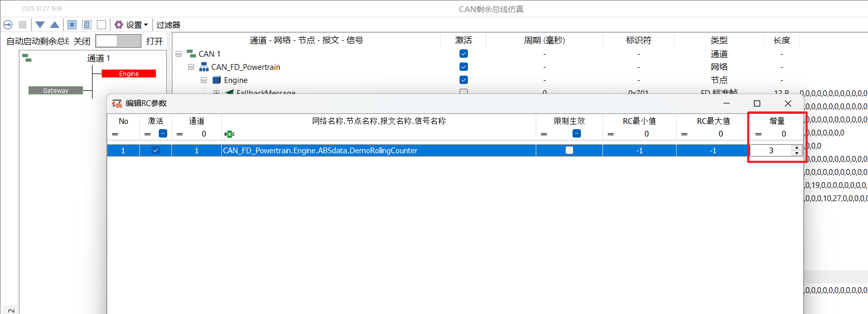The image size is (868, 314).
Task: Uncheck the activation checkbox for CAN 1
Action: tap(463, 54)
